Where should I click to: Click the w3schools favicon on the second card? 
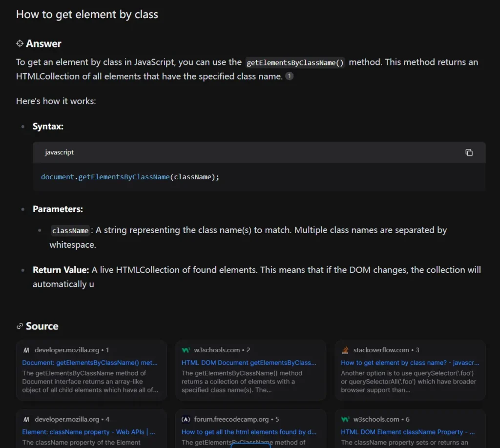(185, 350)
